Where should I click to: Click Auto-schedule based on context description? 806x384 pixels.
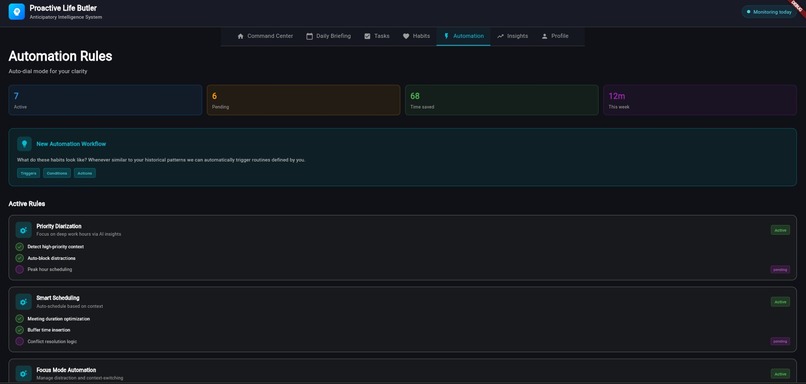(70, 306)
